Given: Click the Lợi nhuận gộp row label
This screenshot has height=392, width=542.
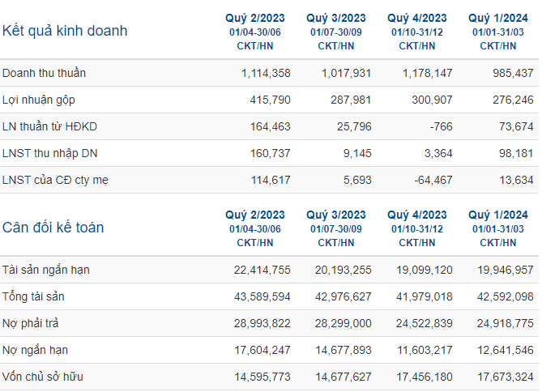Looking at the screenshot, I should pyautogui.click(x=39, y=100).
